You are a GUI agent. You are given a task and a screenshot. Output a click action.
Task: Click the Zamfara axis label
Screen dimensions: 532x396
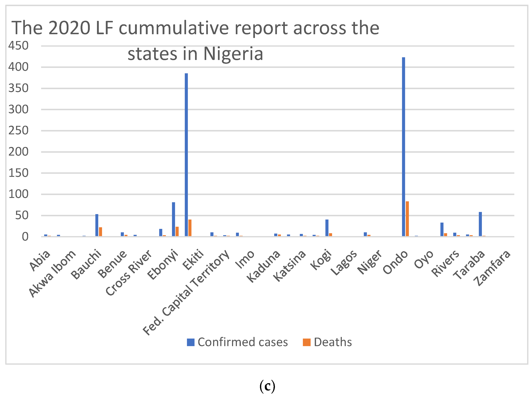[492, 268]
